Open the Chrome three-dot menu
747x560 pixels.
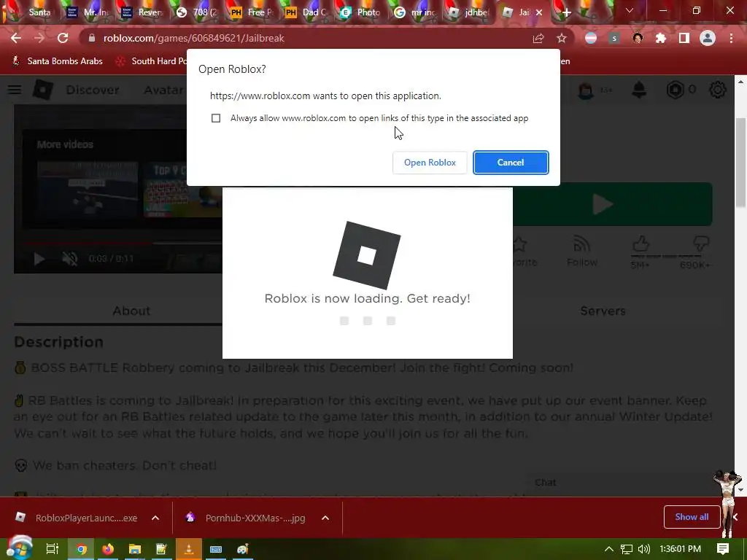click(x=731, y=38)
